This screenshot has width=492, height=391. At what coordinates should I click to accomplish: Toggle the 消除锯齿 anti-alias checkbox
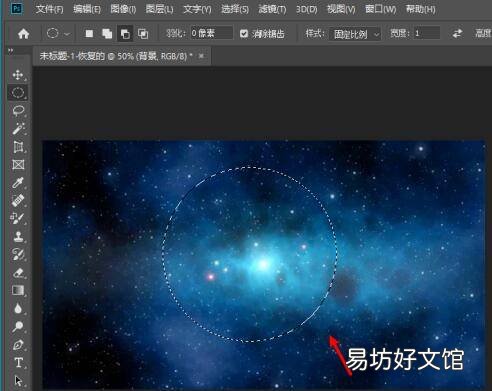pyautogui.click(x=244, y=34)
